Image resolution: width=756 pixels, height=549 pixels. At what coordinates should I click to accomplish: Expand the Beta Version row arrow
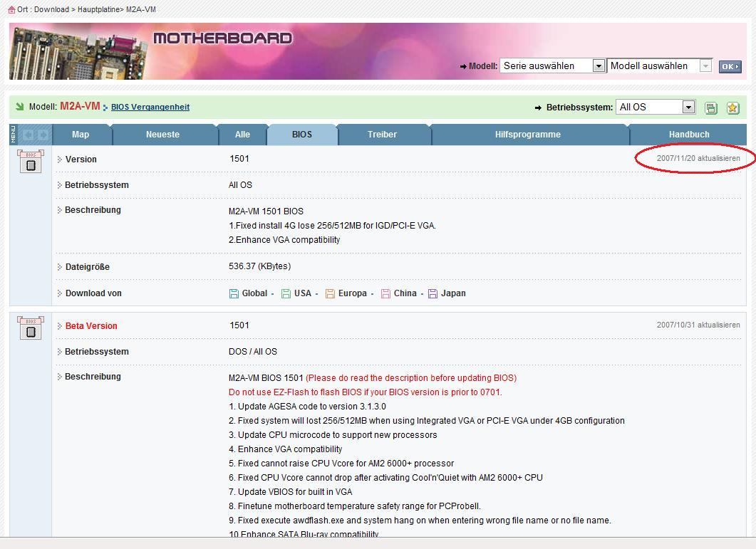pos(60,326)
